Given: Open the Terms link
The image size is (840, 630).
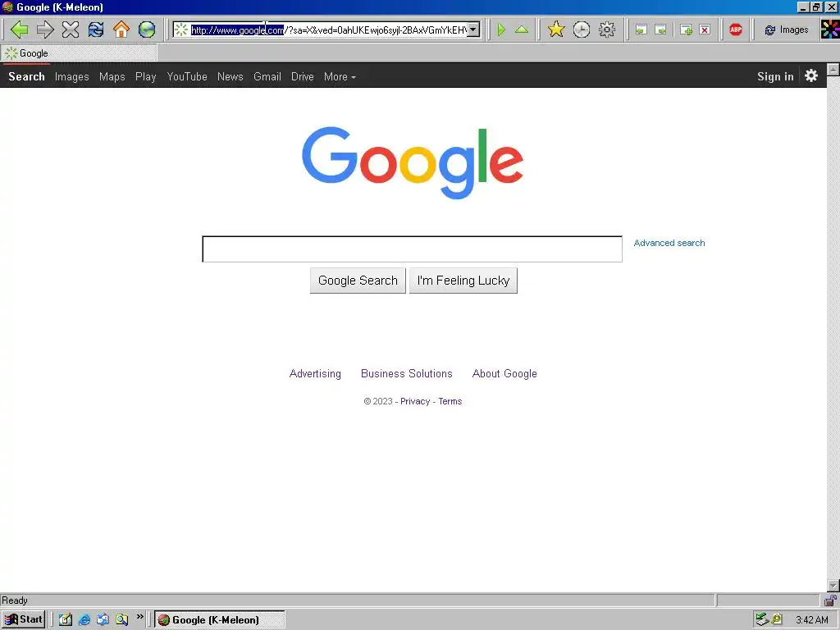Looking at the screenshot, I should [x=450, y=401].
